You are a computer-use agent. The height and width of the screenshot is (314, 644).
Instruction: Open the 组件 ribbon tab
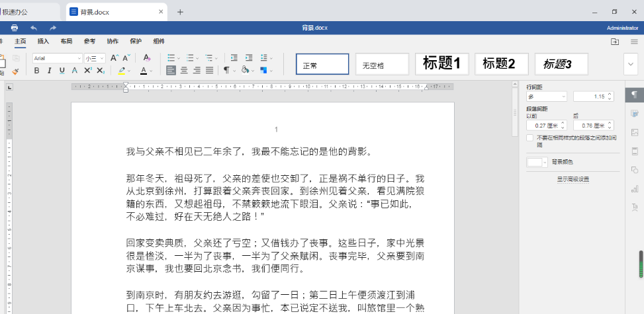159,41
